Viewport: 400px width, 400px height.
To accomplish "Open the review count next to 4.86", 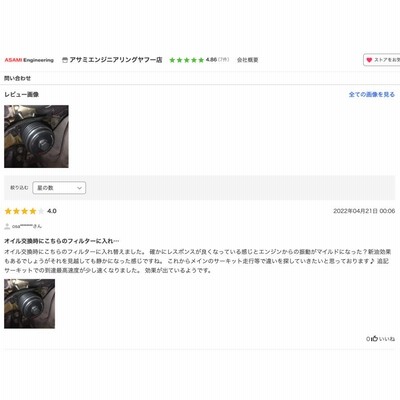I will click(224, 60).
